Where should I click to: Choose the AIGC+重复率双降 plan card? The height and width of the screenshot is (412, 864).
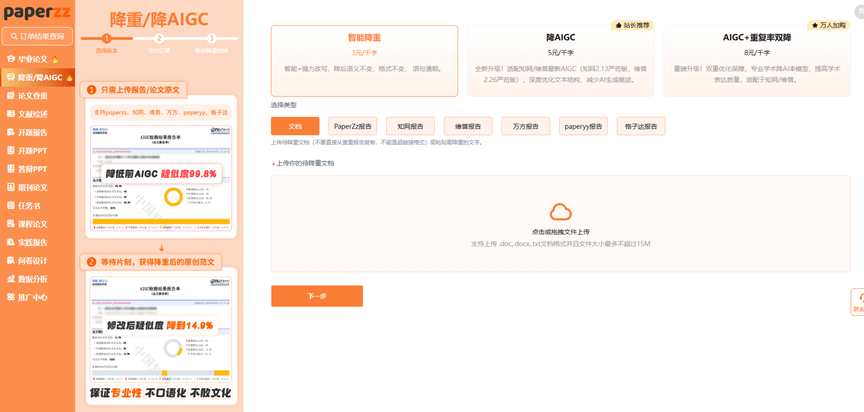757,61
